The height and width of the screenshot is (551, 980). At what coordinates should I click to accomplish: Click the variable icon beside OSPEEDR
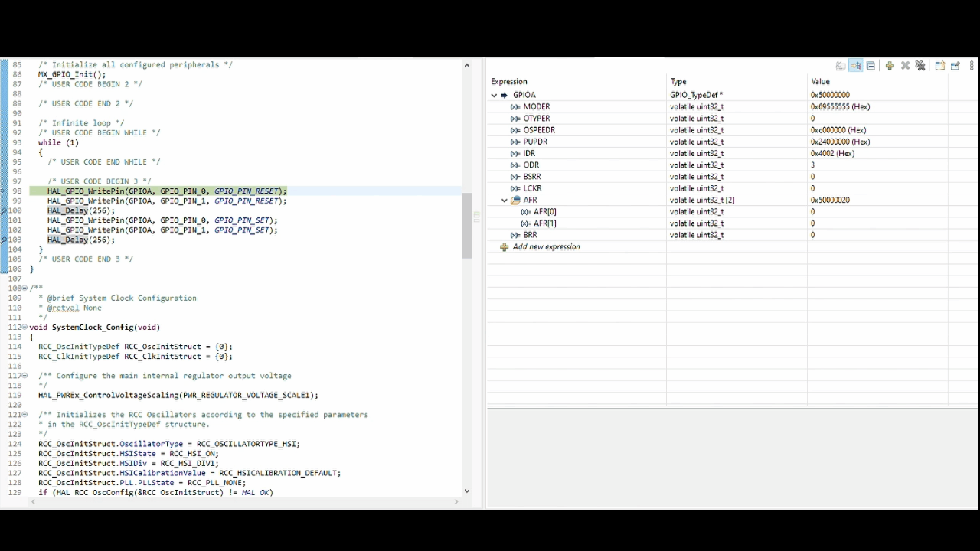coord(515,130)
